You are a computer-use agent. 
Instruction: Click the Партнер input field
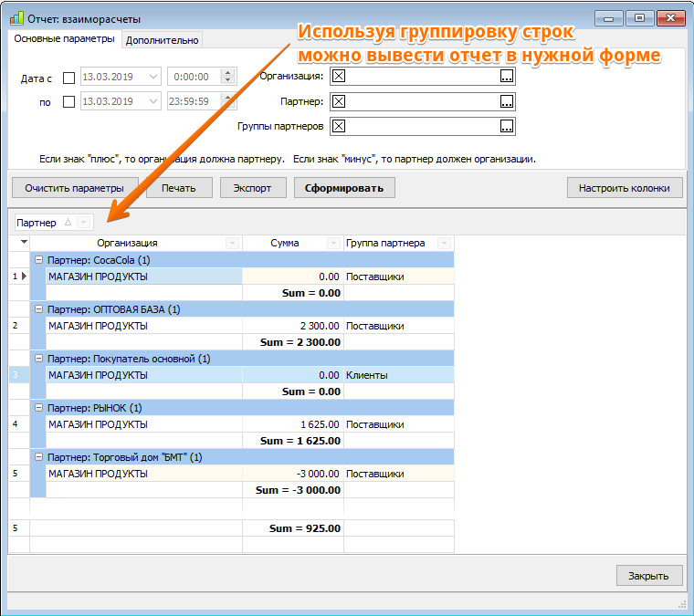tap(422, 101)
